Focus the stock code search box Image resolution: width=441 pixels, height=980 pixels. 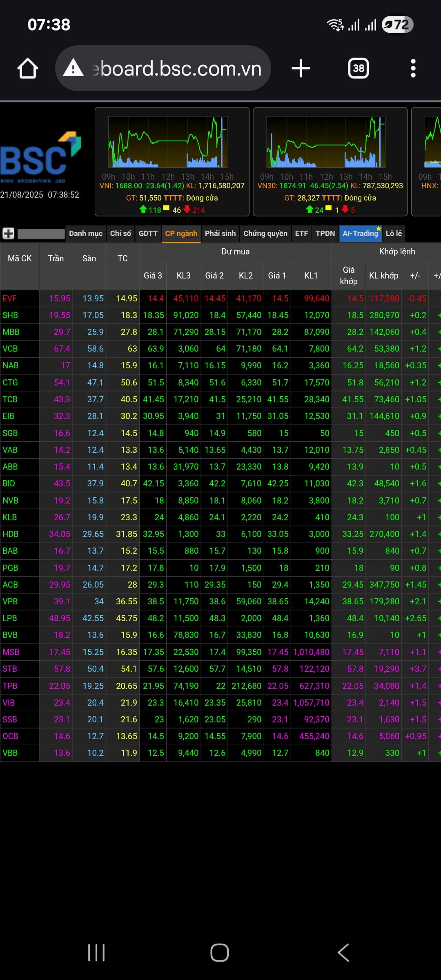coord(41,234)
